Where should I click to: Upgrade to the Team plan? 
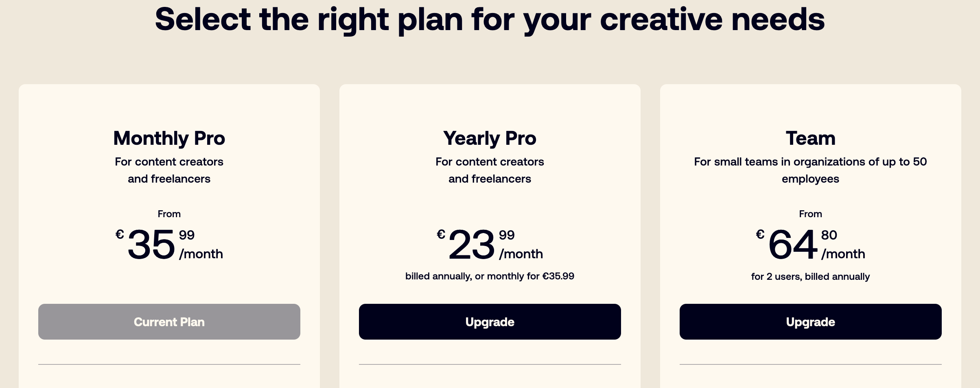coord(810,322)
